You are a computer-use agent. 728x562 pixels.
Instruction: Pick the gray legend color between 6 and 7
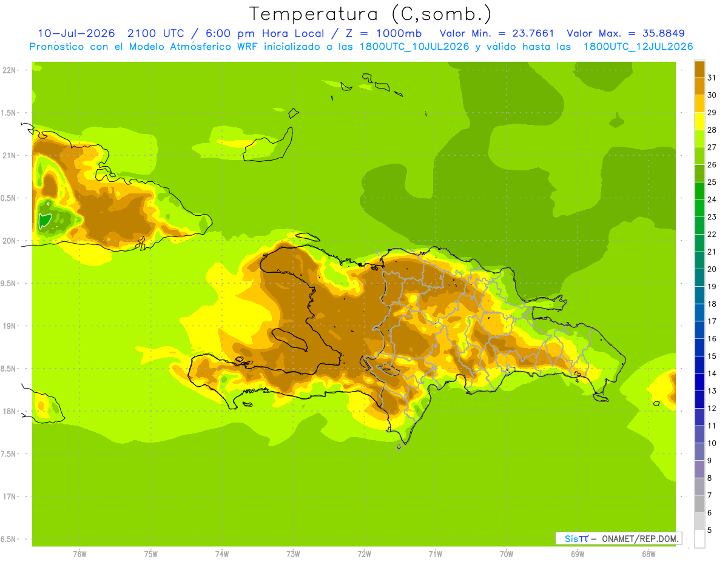click(x=699, y=504)
